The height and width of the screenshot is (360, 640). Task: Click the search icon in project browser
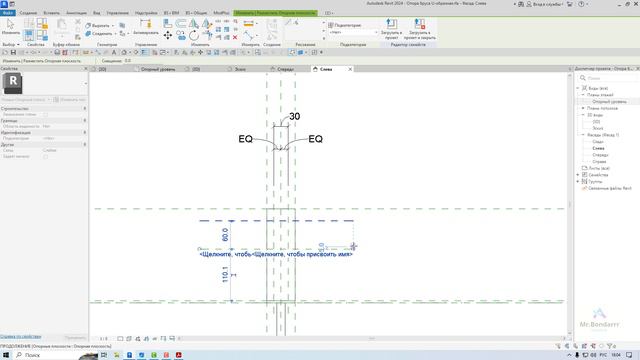click(x=583, y=78)
